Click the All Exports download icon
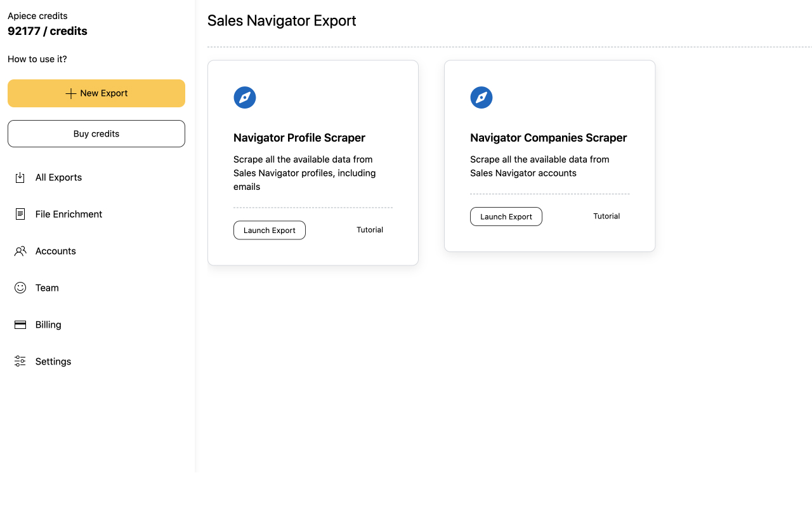 pyautogui.click(x=20, y=177)
